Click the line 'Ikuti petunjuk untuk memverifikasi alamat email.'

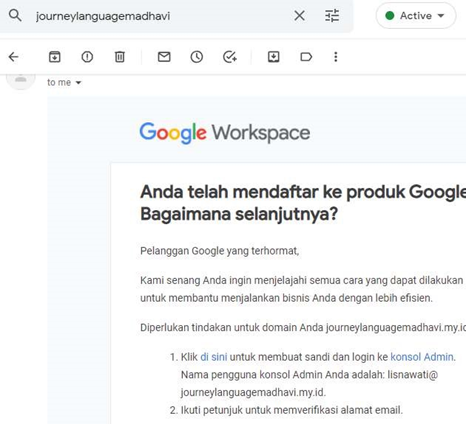point(292,410)
